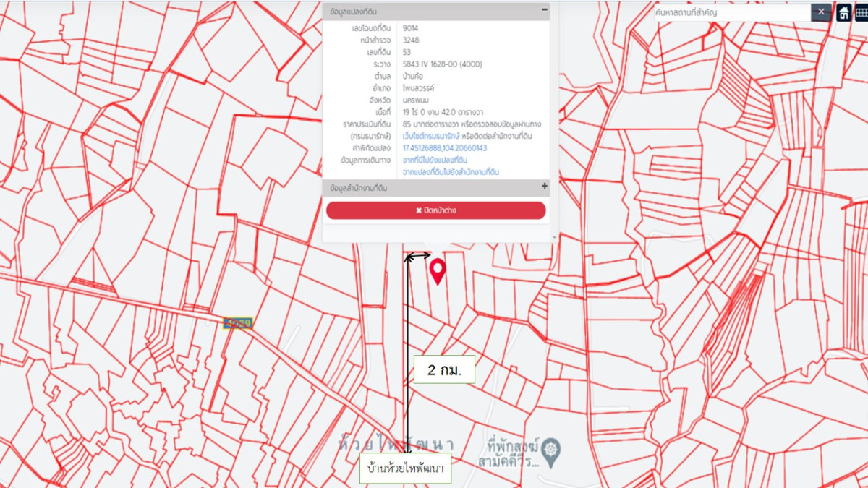Click the temple icon near ที่พักสงฆ์

pyautogui.click(x=551, y=448)
